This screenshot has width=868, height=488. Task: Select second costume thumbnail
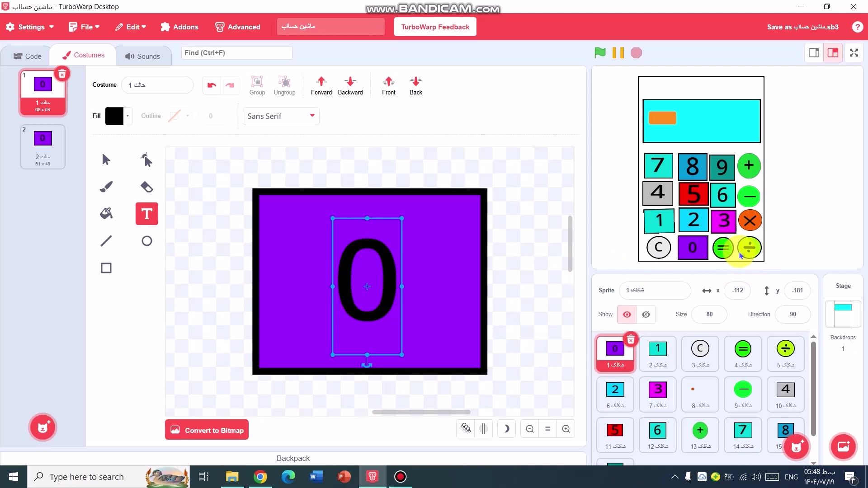pyautogui.click(x=43, y=147)
